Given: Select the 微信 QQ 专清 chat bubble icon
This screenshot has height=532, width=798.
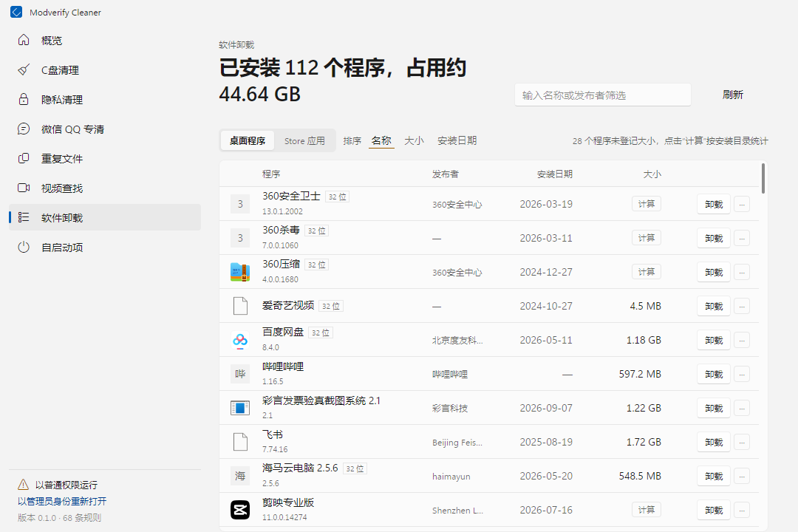Looking at the screenshot, I should coord(24,129).
